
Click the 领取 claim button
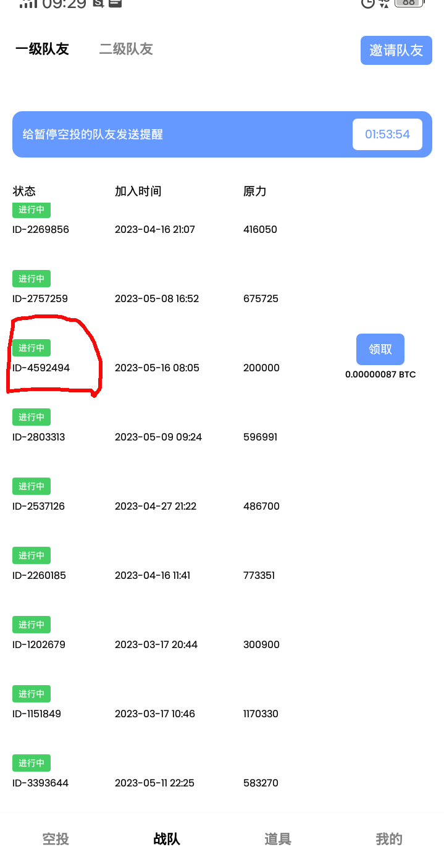(x=380, y=349)
